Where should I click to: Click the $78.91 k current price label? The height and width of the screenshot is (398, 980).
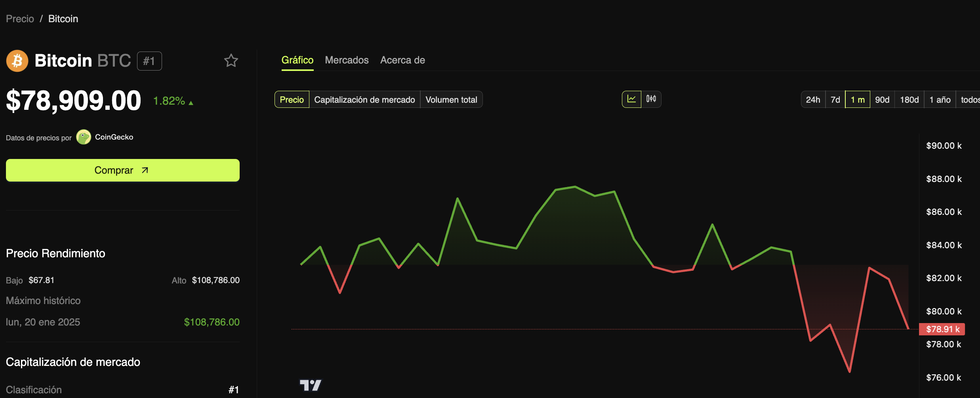pyautogui.click(x=942, y=329)
